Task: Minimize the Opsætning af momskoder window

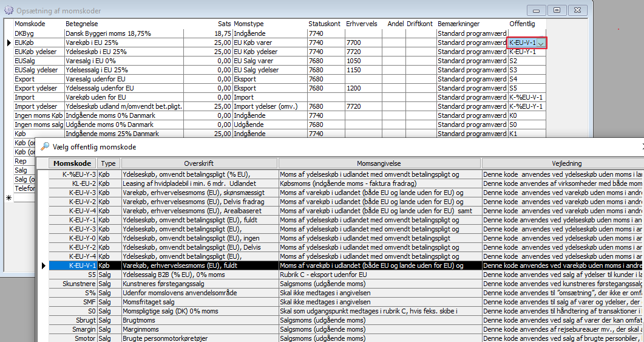Action: point(535,10)
